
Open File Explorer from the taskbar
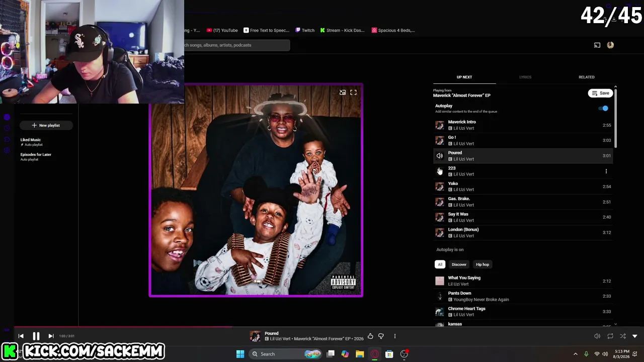(x=360, y=354)
